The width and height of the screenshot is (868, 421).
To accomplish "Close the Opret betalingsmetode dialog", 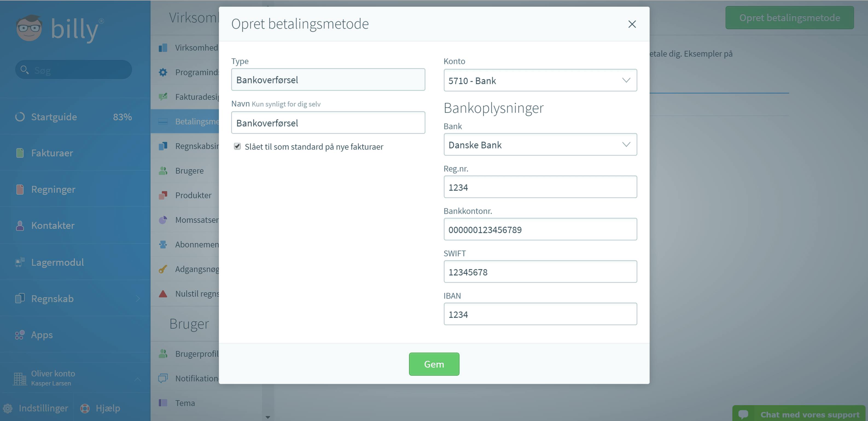I will [632, 24].
